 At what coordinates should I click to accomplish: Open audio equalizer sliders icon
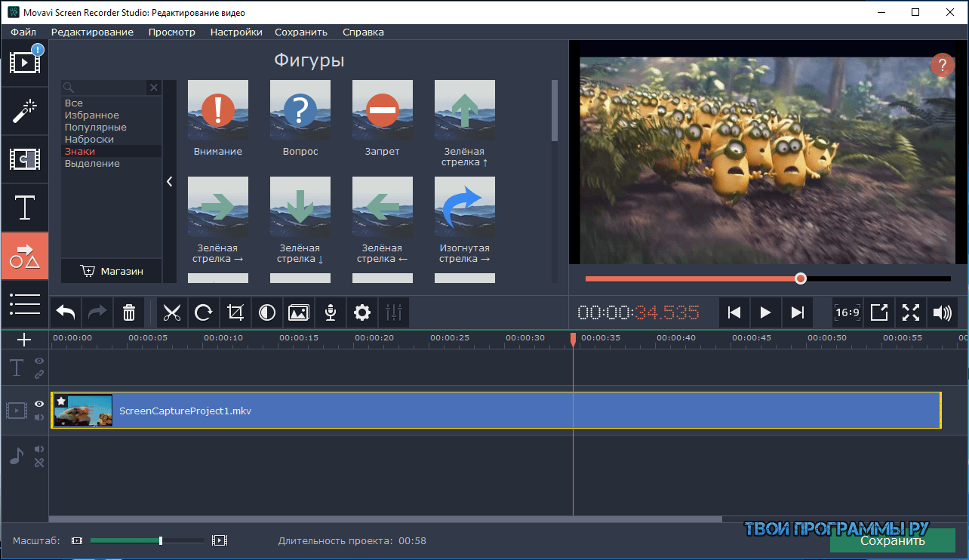click(394, 312)
